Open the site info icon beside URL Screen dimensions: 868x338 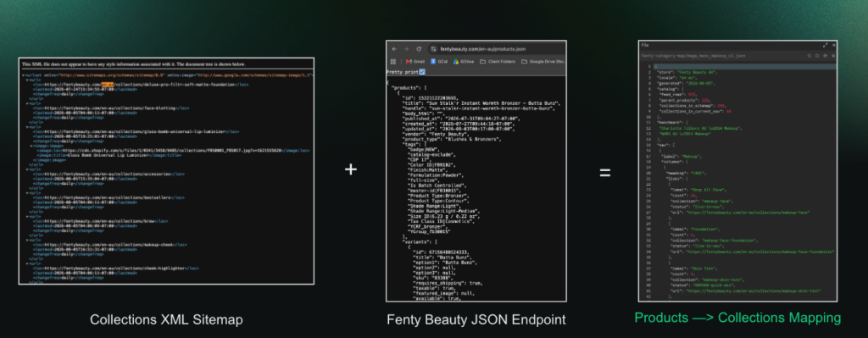434,48
